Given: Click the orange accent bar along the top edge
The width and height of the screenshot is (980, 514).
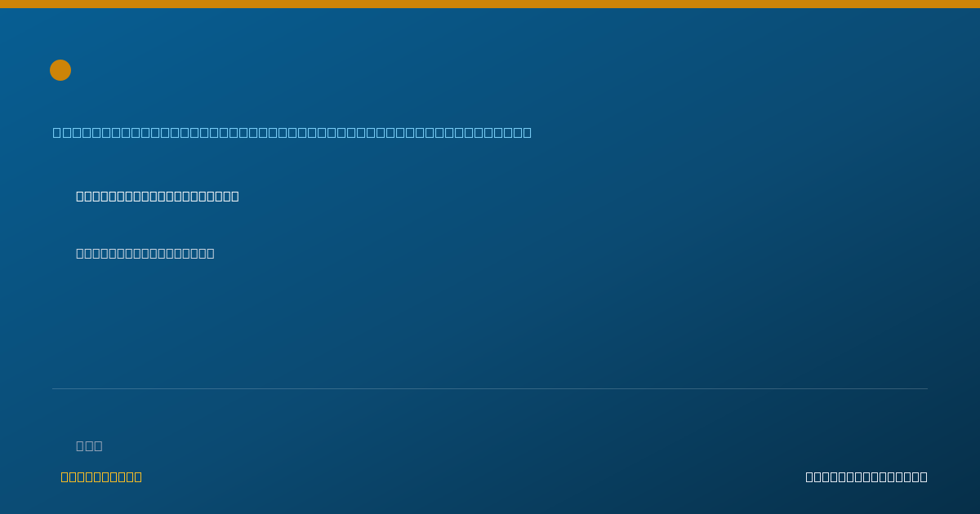Looking at the screenshot, I should coord(490,4).
